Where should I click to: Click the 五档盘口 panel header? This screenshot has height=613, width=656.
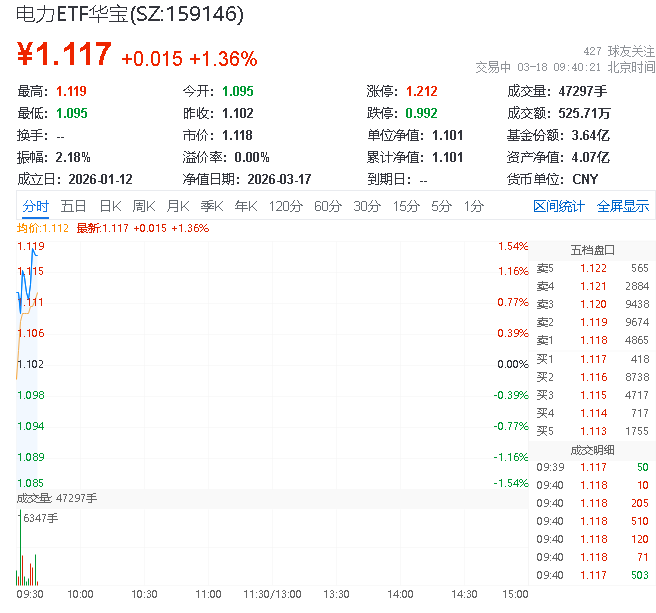pyautogui.click(x=592, y=250)
